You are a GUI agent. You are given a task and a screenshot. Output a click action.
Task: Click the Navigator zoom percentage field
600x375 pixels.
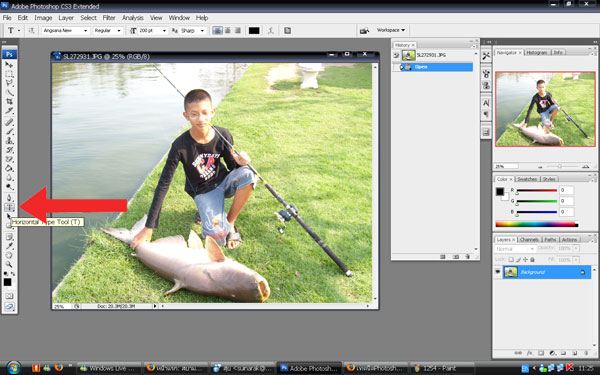[506, 166]
